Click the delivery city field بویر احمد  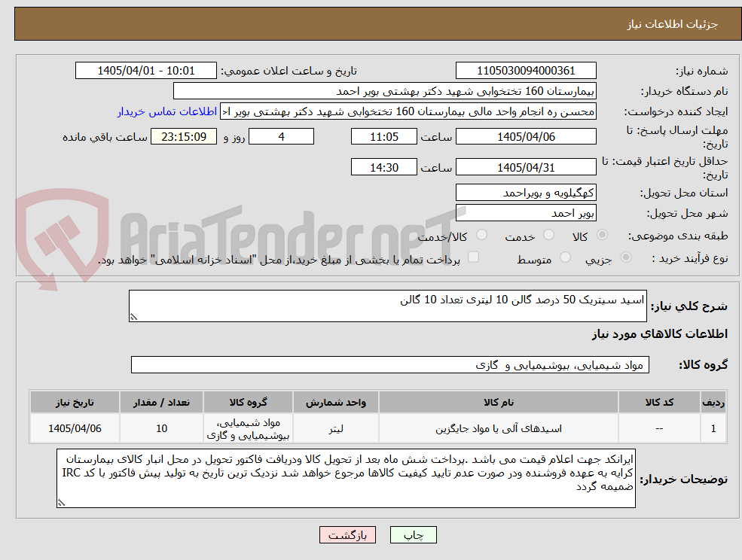pyautogui.click(x=526, y=213)
